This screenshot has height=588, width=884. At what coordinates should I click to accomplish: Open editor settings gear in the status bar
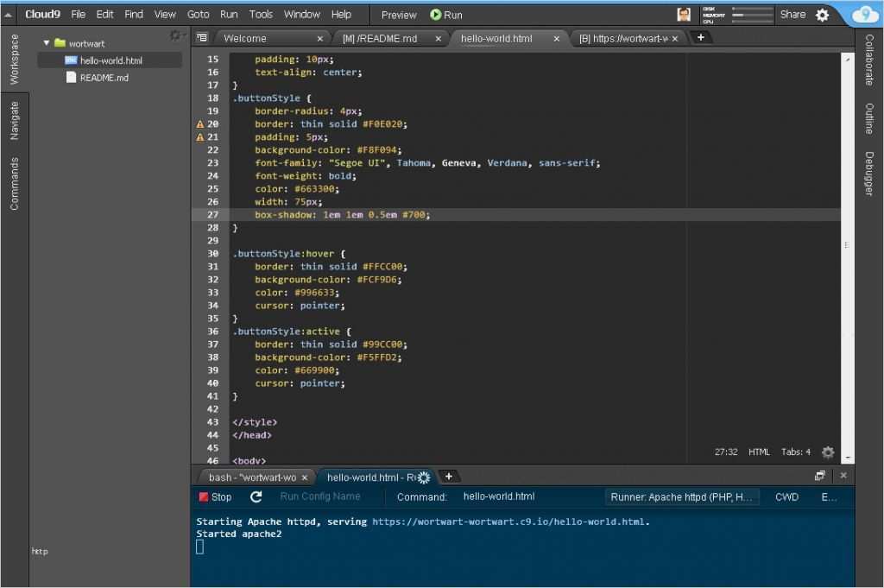click(x=828, y=452)
